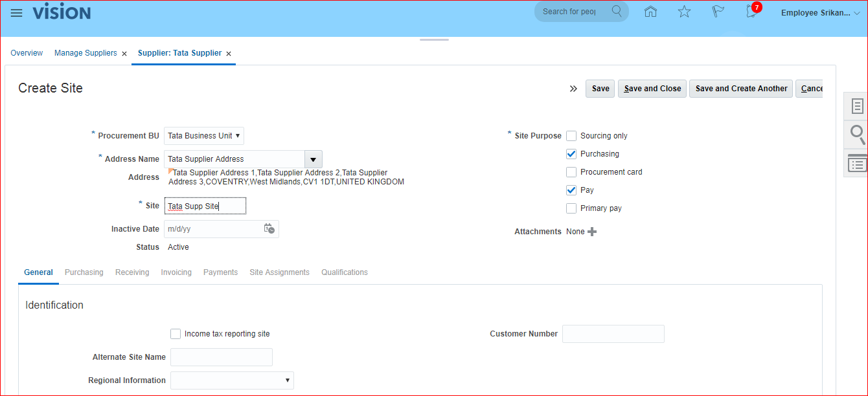Viewport: 868px width, 396px height.
Task: Add an attachment with plus icon
Action: tap(592, 232)
